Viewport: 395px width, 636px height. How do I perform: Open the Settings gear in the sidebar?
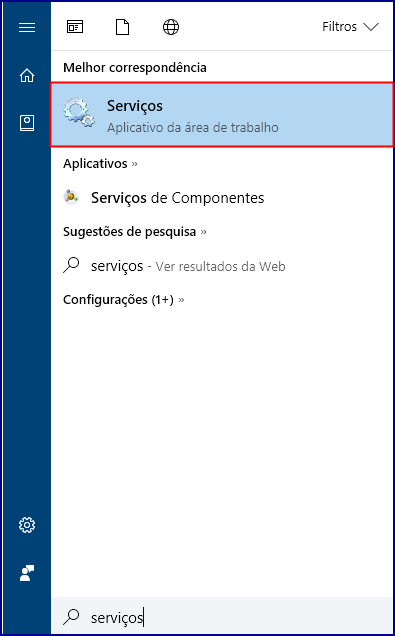27,525
